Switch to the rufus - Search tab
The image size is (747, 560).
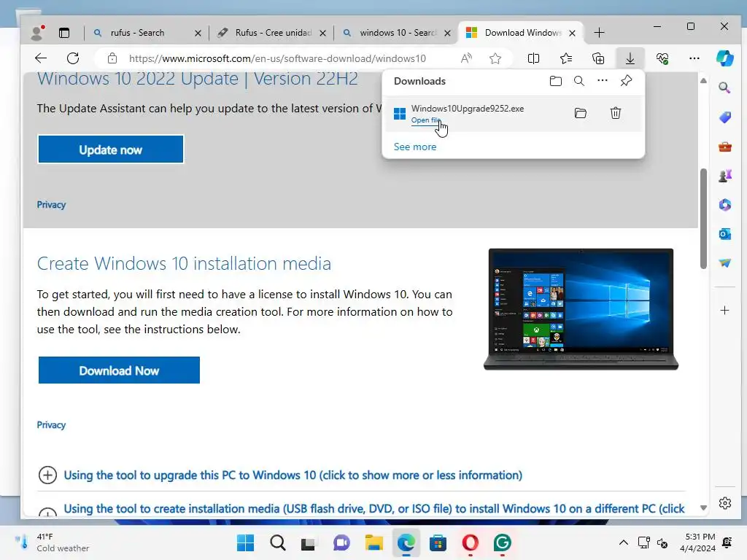pos(137,33)
